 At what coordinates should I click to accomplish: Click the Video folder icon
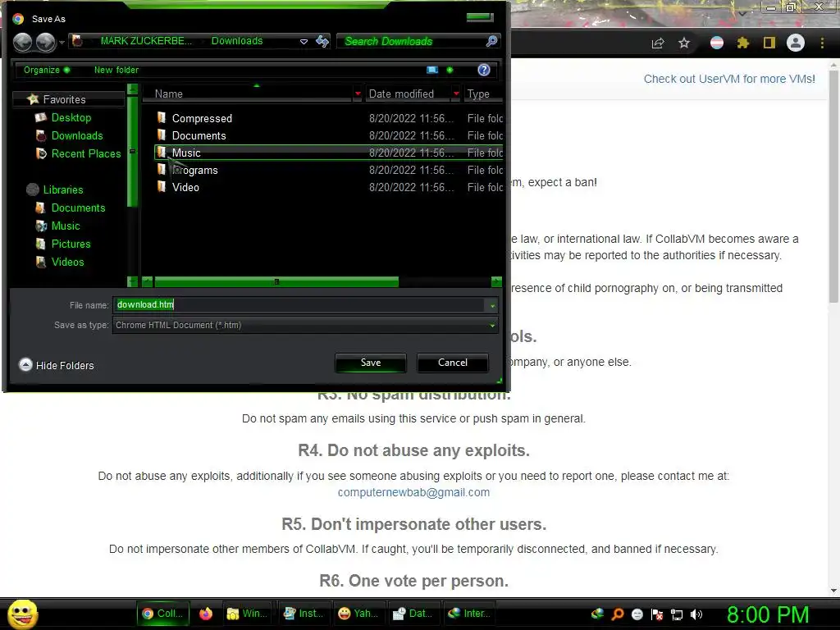[162, 186]
